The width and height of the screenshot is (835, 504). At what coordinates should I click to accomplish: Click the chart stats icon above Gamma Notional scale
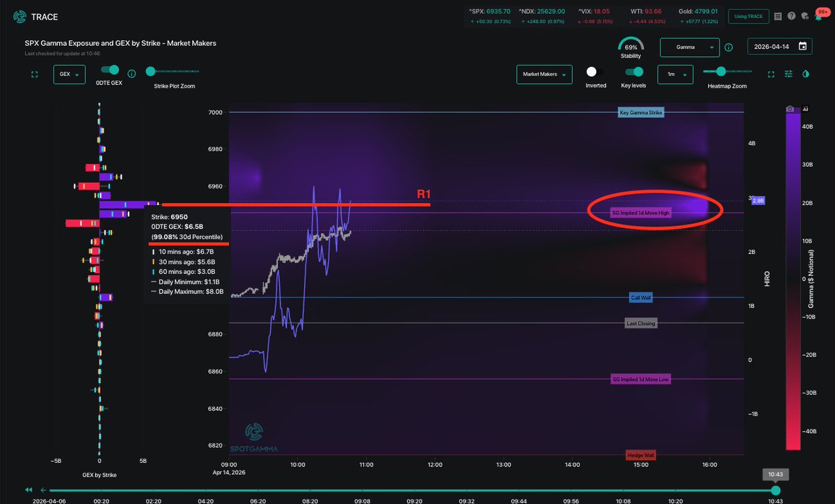(x=805, y=109)
